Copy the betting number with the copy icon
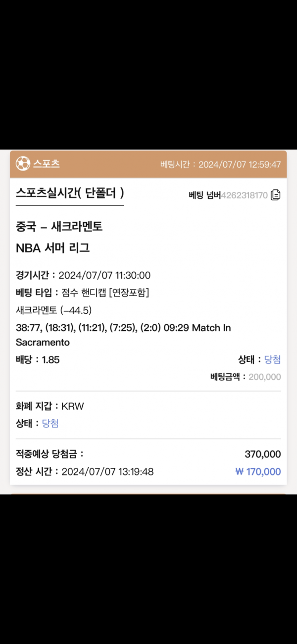Image resolution: width=297 pixels, height=644 pixels. (276, 195)
